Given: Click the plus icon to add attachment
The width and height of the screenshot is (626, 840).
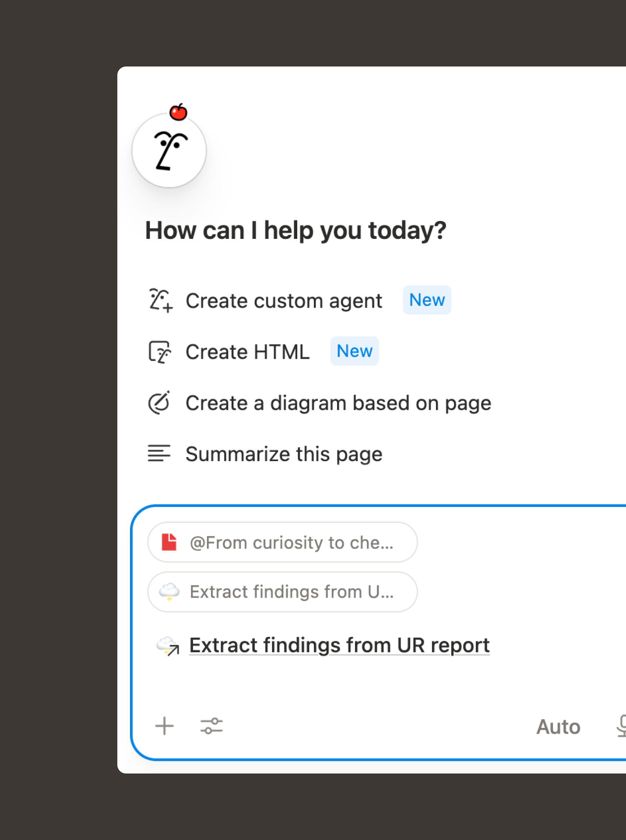Looking at the screenshot, I should pos(165,726).
